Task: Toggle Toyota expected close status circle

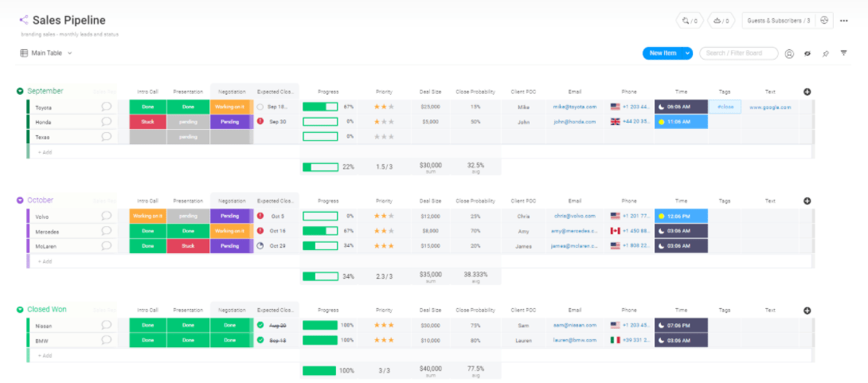Action: [x=260, y=107]
